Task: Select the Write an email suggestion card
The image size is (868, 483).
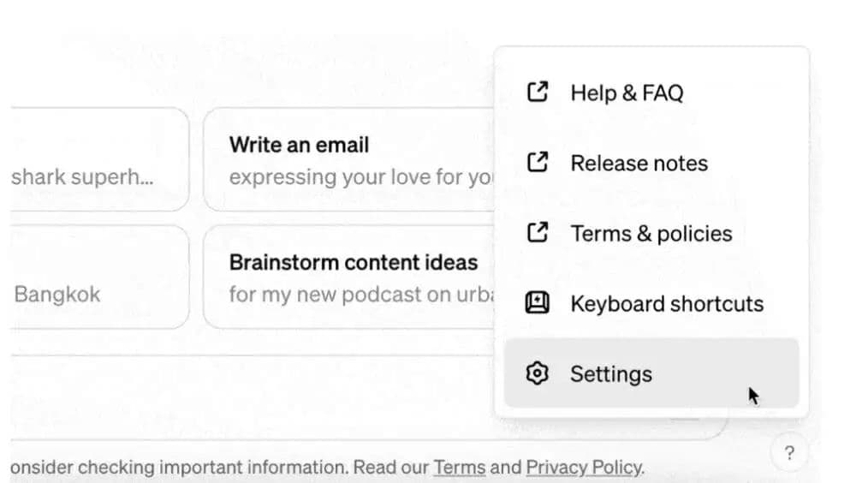Action: 348,159
